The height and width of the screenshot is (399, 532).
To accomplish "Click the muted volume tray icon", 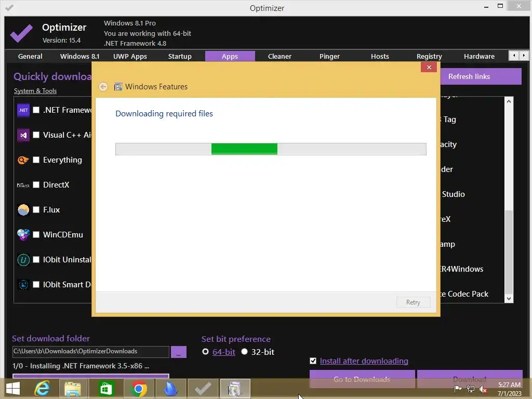I will click(x=483, y=389).
